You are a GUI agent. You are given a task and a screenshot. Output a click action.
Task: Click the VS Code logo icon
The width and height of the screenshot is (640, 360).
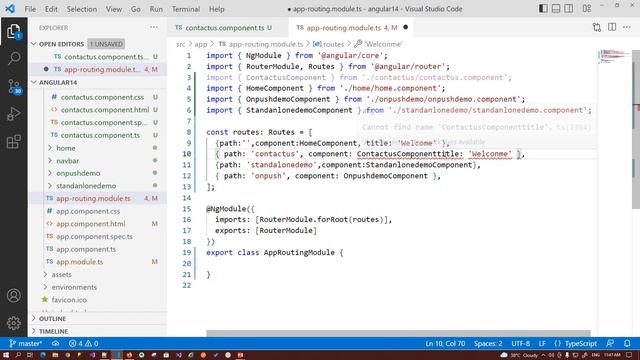click(x=10, y=9)
